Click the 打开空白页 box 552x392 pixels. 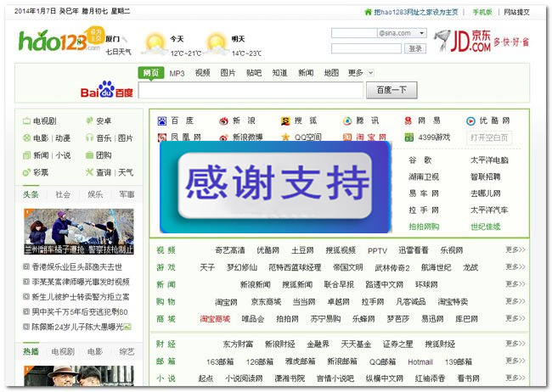(489, 137)
